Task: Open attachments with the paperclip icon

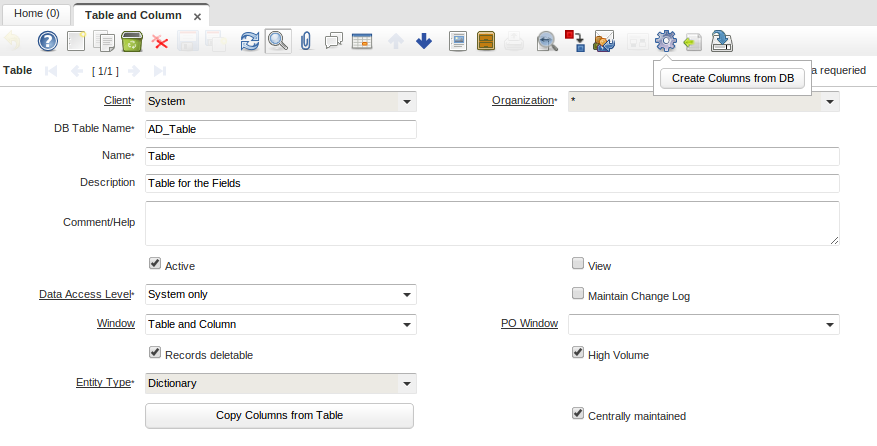Action: [x=306, y=42]
